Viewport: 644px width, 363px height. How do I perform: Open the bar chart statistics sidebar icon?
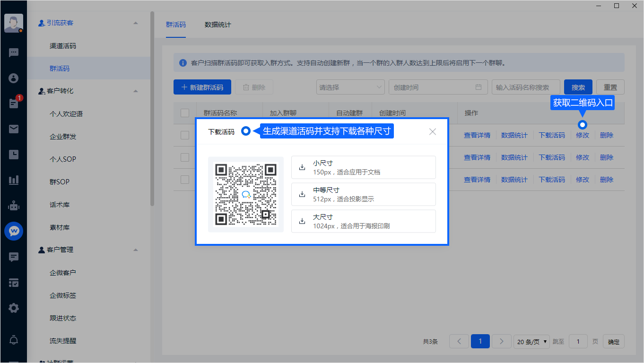14,180
